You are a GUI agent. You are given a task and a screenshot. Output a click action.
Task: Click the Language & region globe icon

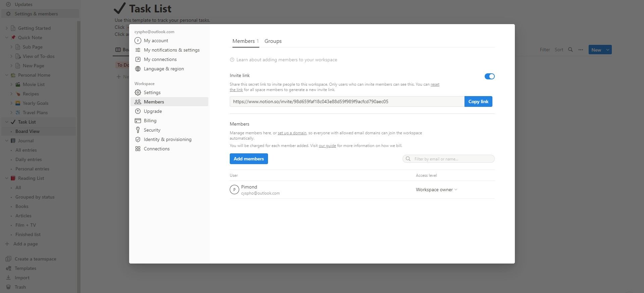pos(138,69)
